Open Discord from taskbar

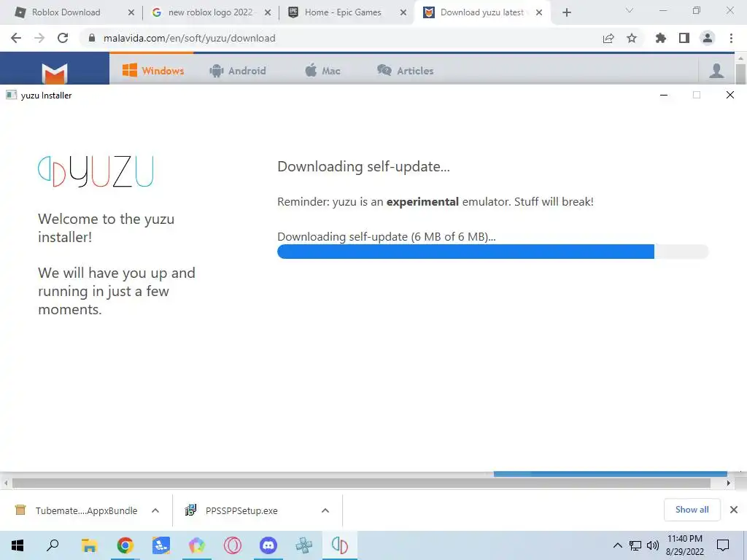(268, 545)
